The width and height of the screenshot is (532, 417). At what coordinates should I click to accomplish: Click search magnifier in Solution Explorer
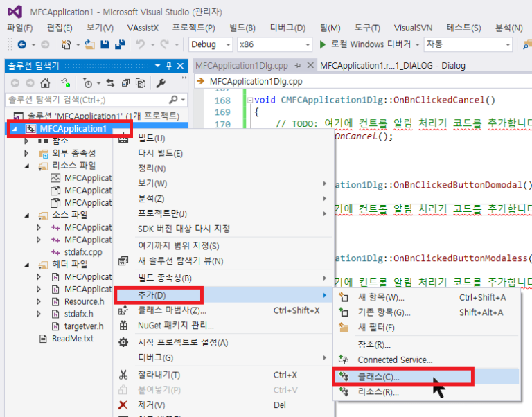coord(173,100)
